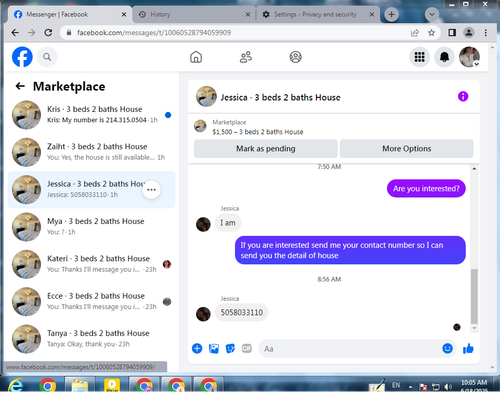The height and width of the screenshot is (396, 500).
Task: Bookmark this page with the star
Action: pos(431,33)
